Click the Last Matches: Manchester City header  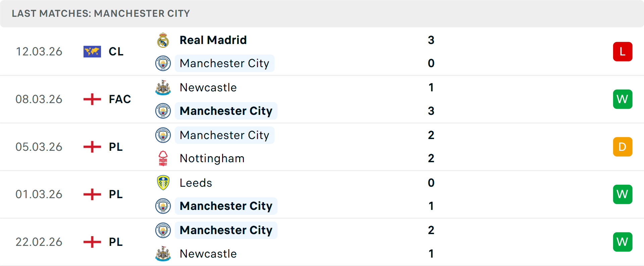tap(101, 13)
